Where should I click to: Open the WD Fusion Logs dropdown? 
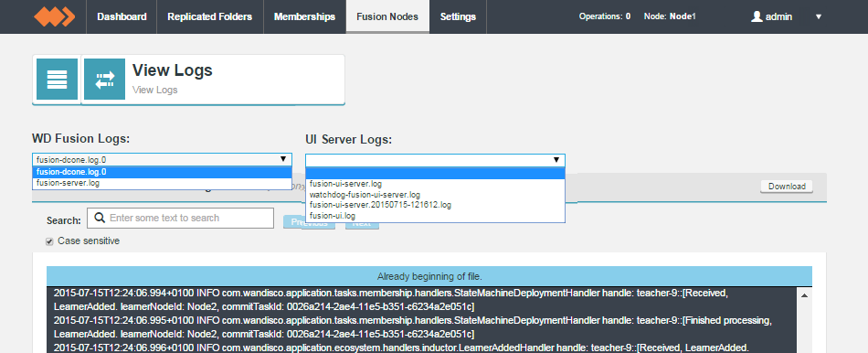(x=163, y=160)
